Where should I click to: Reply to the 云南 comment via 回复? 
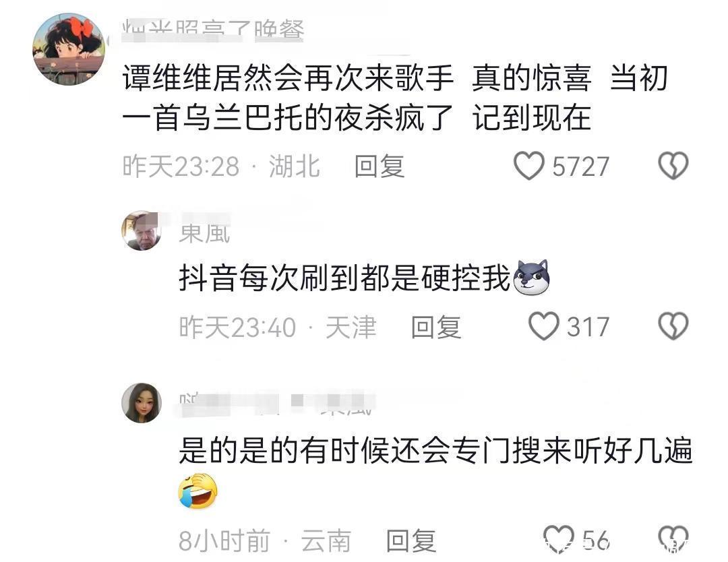point(411,540)
